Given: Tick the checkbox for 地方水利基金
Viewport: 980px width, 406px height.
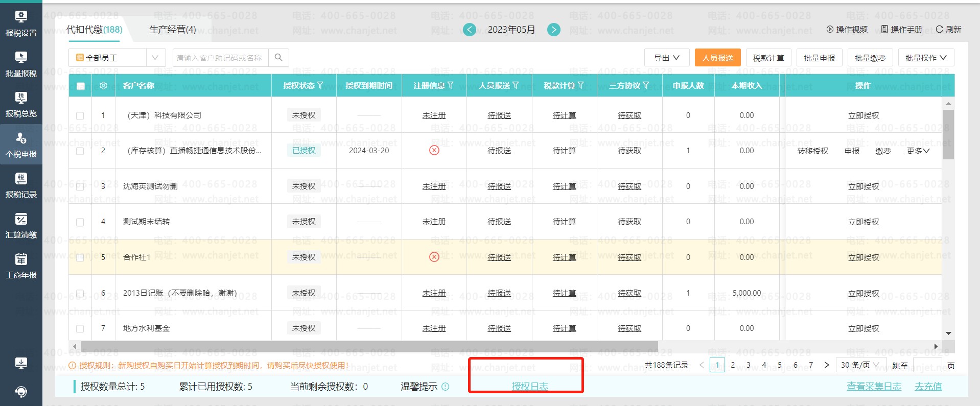Looking at the screenshot, I should pos(80,329).
